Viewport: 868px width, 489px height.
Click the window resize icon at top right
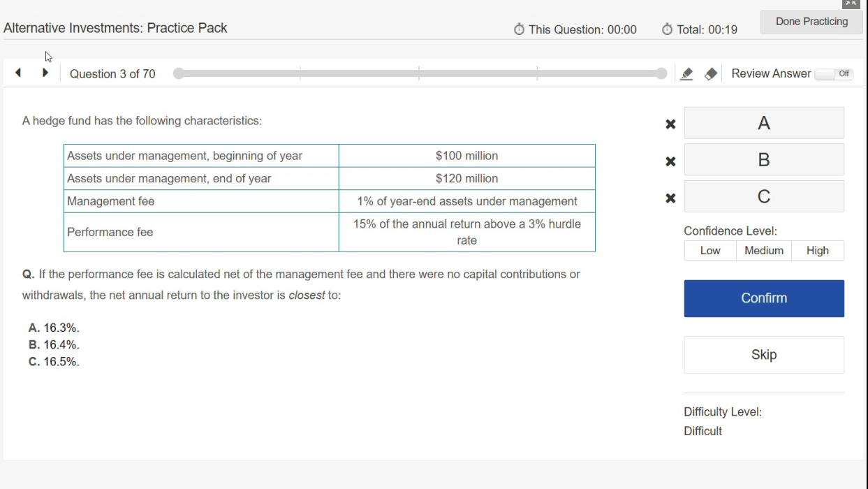(851, 4)
